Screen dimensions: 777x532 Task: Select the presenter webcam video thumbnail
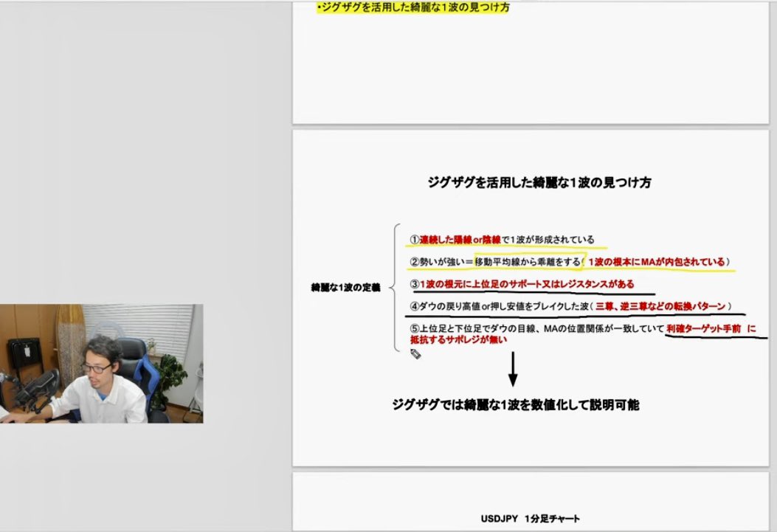pyautogui.click(x=102, y=364)
